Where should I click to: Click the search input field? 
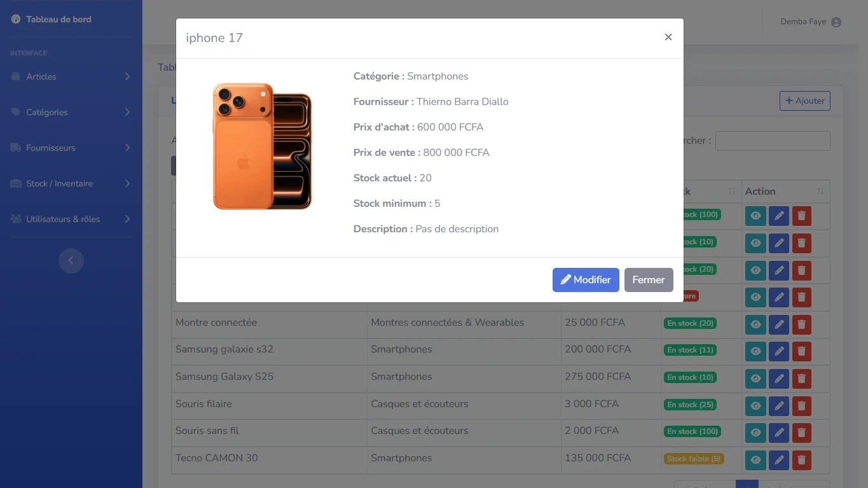(772, 141)
